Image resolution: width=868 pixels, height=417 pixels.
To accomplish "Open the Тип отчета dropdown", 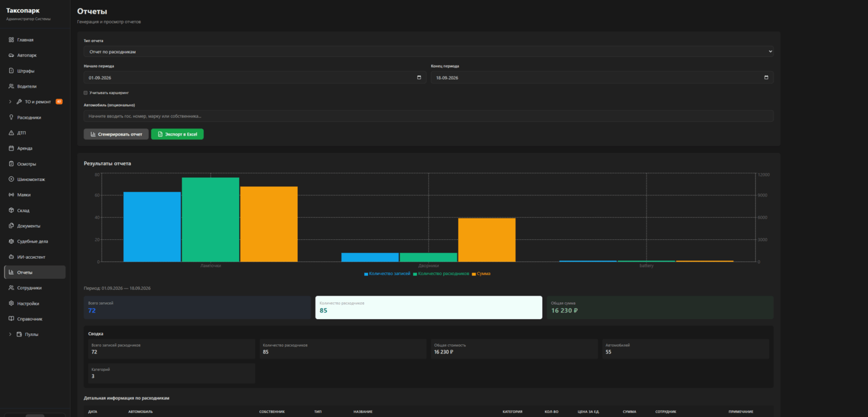I will point(428,51).
